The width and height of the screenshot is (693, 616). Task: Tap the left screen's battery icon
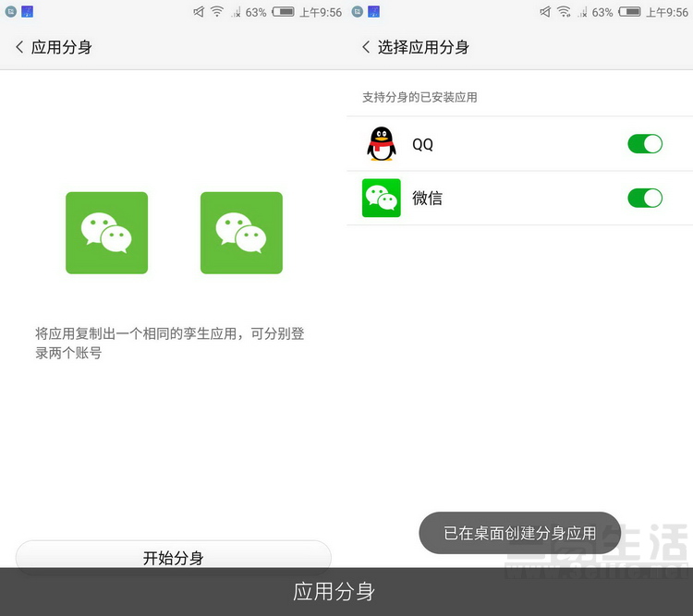tap(283, 12)
